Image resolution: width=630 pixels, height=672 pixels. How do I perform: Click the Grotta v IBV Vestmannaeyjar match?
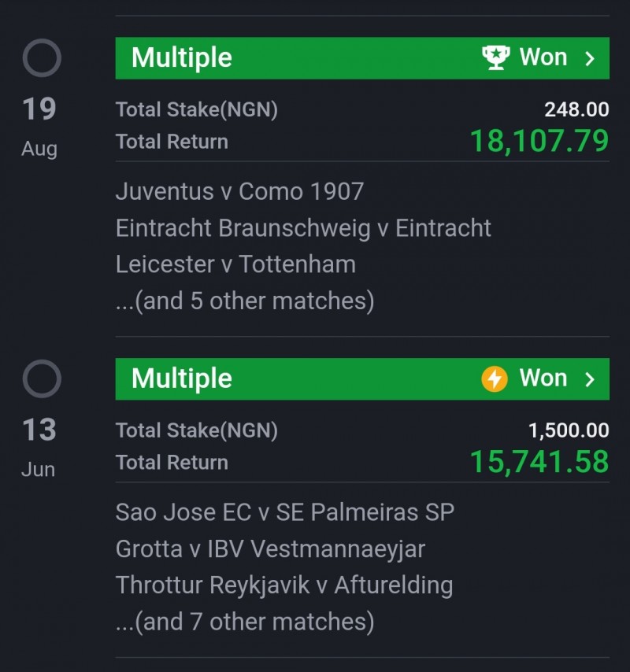[x=270, y=549]
